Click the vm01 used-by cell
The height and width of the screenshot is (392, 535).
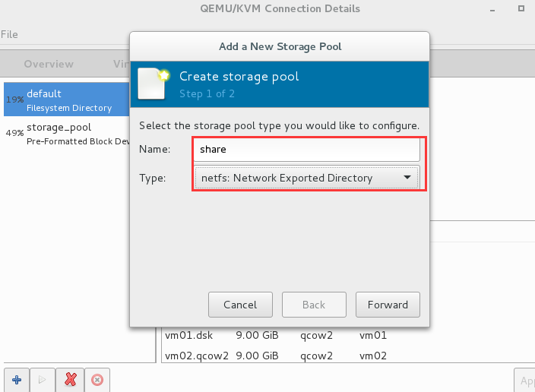tap(373, 335)
